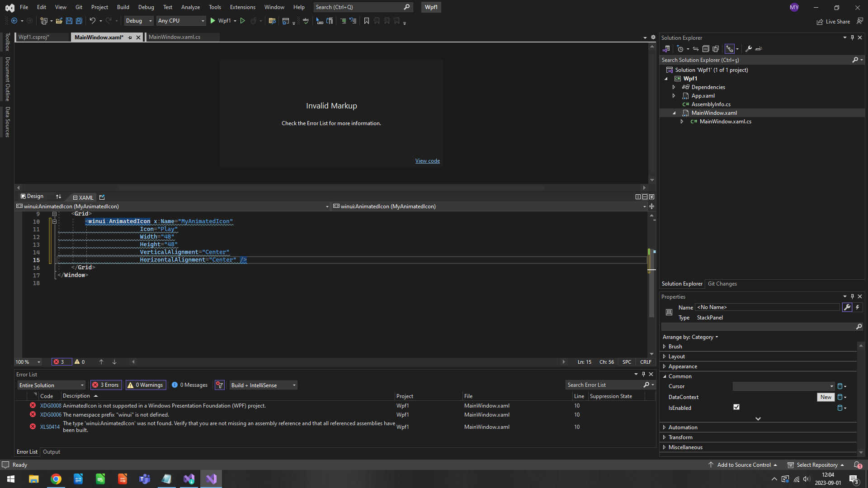This screenshot has height=488, width=868.
Task: Click the Find in Files folder icon
Action: pos(272,21)
